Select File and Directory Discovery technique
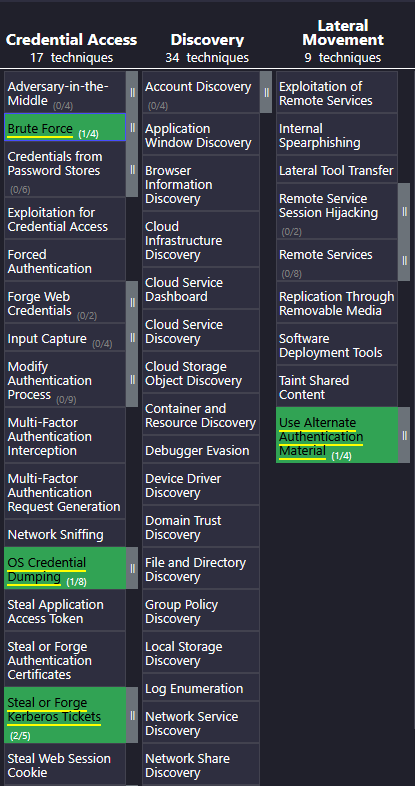The image size is (415, 786). pyautogui.click(x=201, y=568)
